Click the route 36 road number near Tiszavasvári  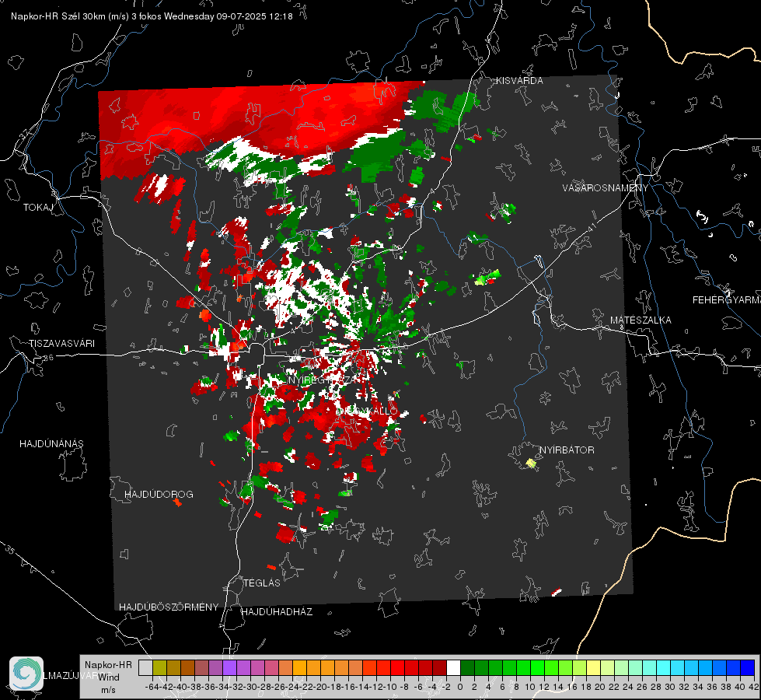(48, 358)
